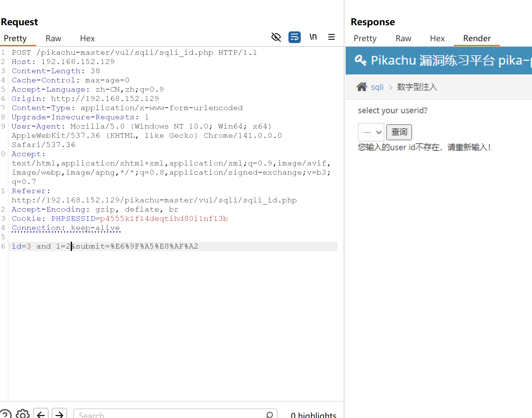Image resolution: width=532 pixels, height=418 pixels.
Task: Toggle show non-printable \n characters
Action: [313, 37]
